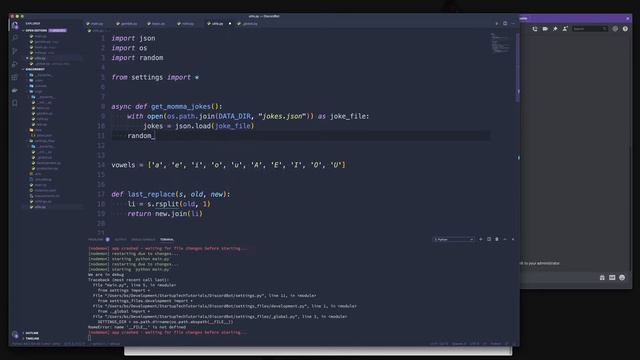Click the line 'import os'
Viewport: 640px width, 360px height.
point(129,48)
